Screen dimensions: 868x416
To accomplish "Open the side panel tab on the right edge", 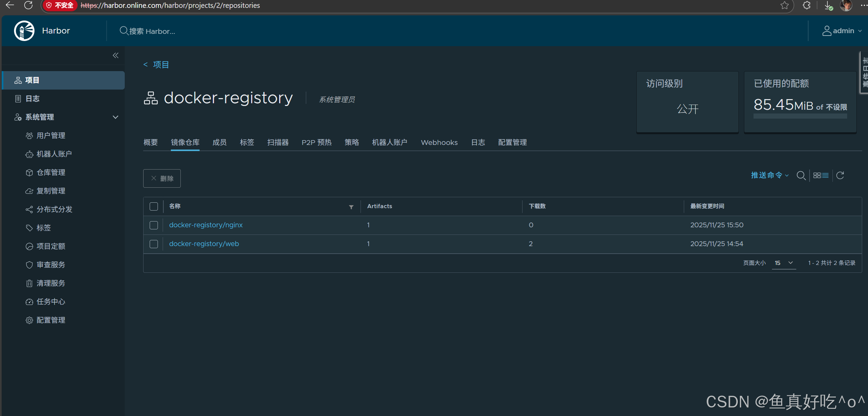I will click(x=864, y=72).
